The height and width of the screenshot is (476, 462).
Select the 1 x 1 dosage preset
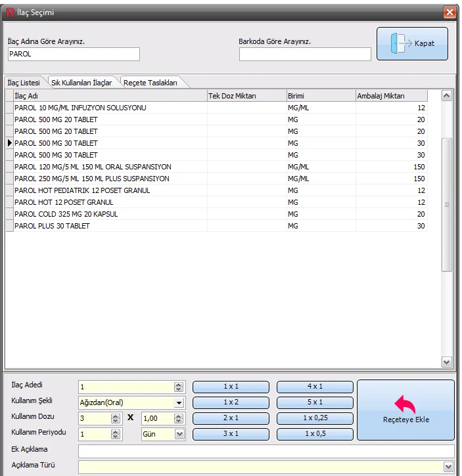[231, 387]
